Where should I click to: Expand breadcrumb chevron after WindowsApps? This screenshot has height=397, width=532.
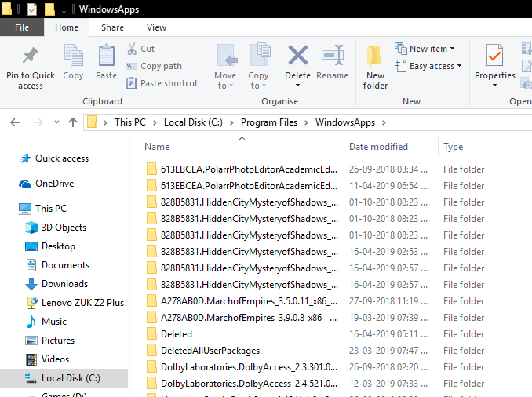384,122
